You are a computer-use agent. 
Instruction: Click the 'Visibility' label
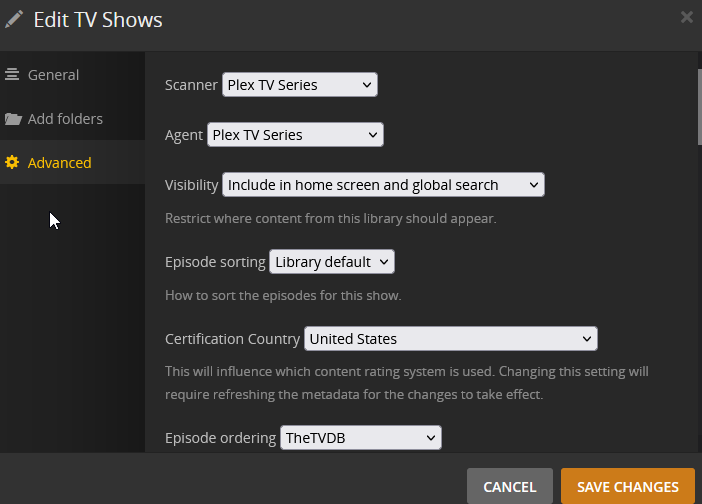[x=191, y=184]
